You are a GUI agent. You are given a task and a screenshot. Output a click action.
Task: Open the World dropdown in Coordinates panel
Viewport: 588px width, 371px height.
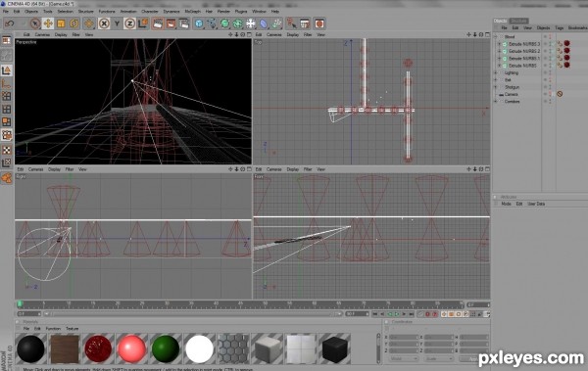(404, 358)
